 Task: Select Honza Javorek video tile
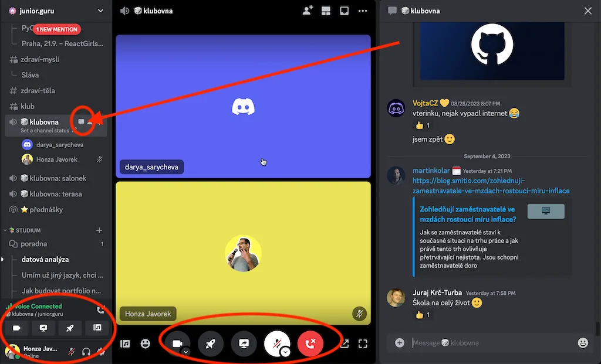coord(244,253)
